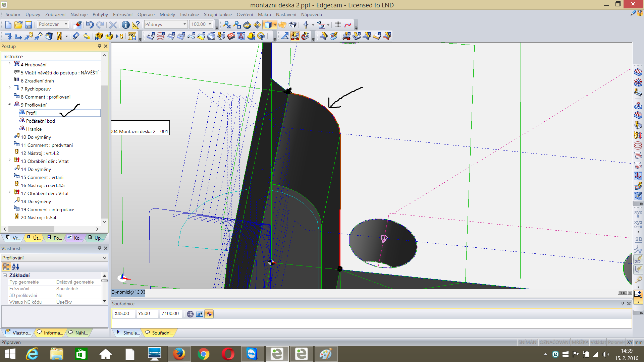Toggle categorized view in Vlastnosti panel
The image size is (644, 362).
[6, 267]
